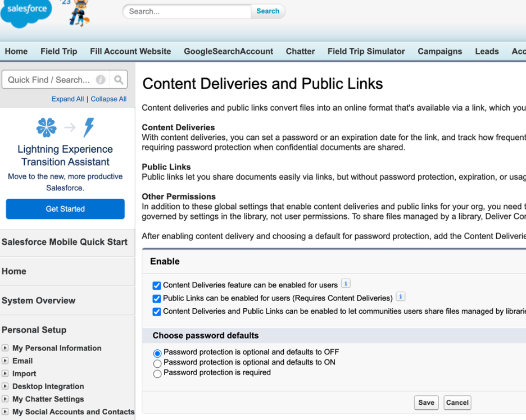Click the Personal Setup heading

click(x=34, y=330)
